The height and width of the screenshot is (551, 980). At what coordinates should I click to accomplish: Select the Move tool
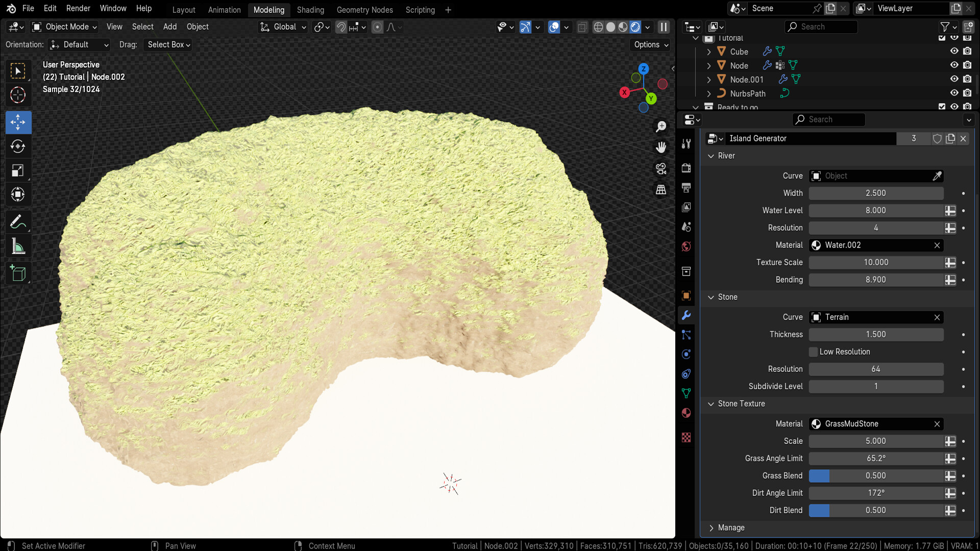[18, 122]
